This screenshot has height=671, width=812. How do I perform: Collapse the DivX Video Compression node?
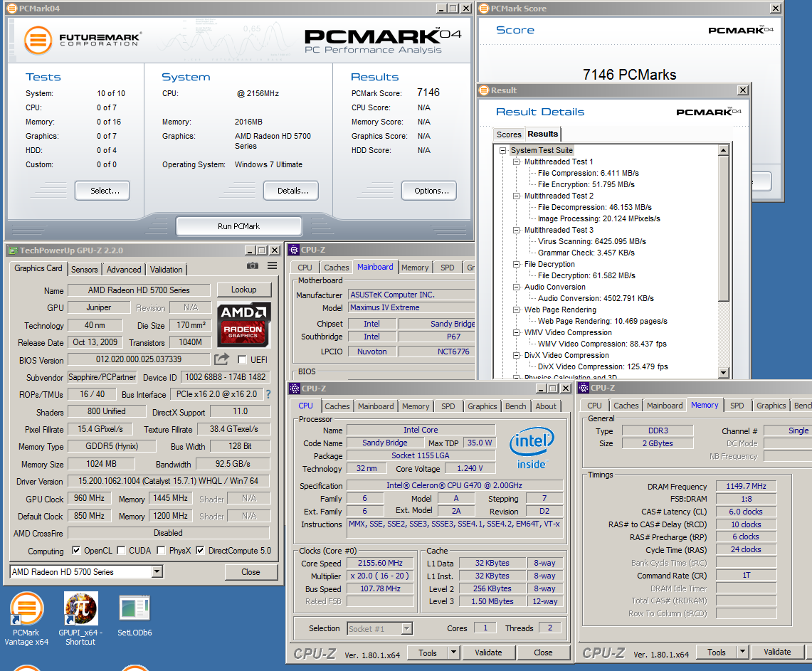pos(516,355)
